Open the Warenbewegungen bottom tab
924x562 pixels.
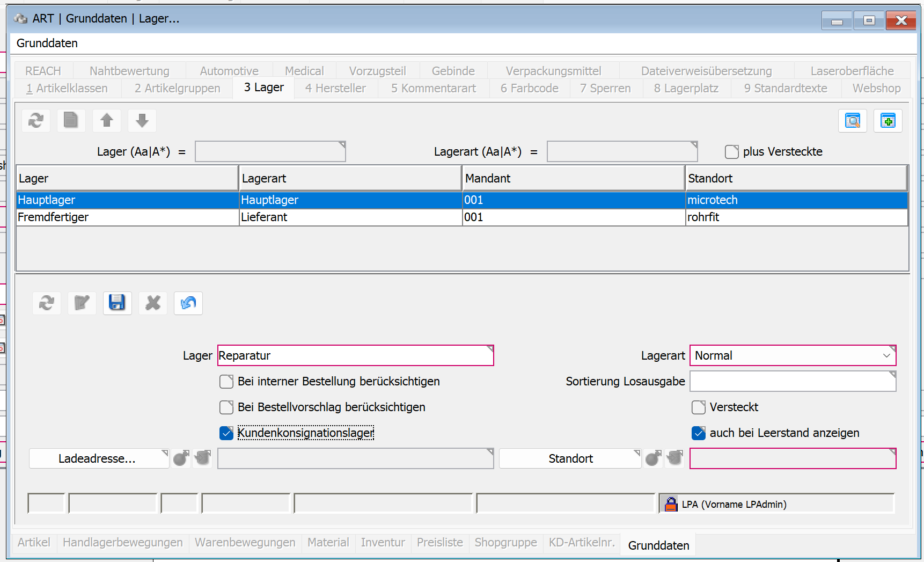tap(245, 542)
